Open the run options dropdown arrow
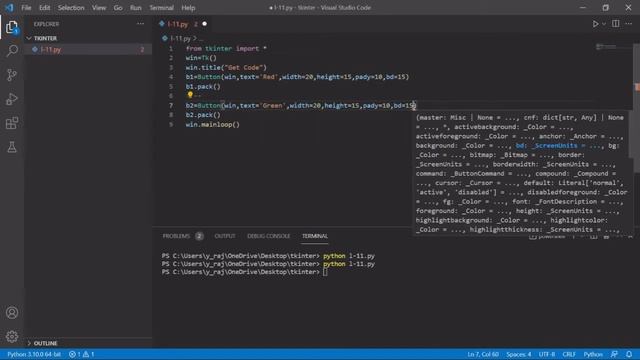 click(x=604, y=24)
